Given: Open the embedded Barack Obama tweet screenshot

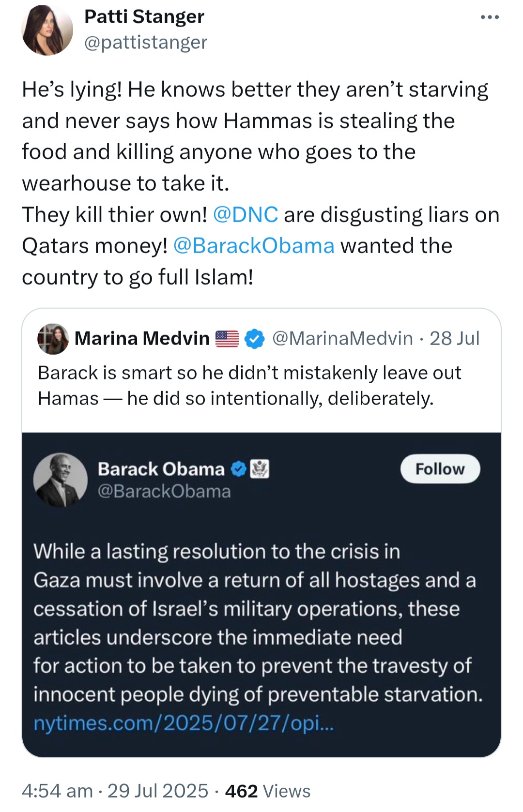Looking at the screenshot, I should point(261,595).
